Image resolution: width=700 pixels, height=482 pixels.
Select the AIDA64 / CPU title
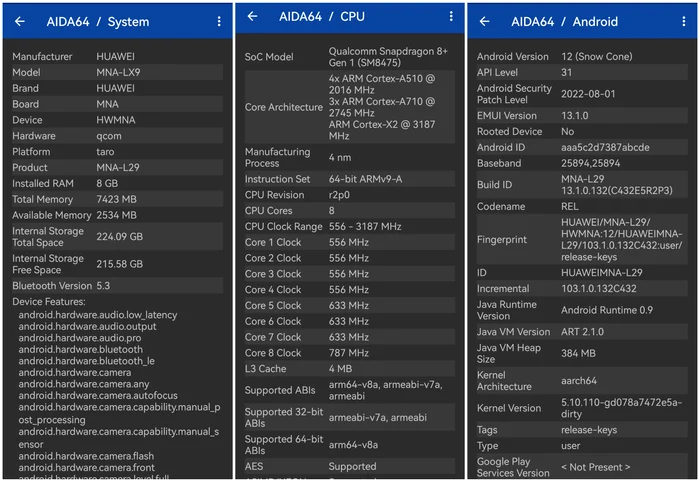pos(322,17)
